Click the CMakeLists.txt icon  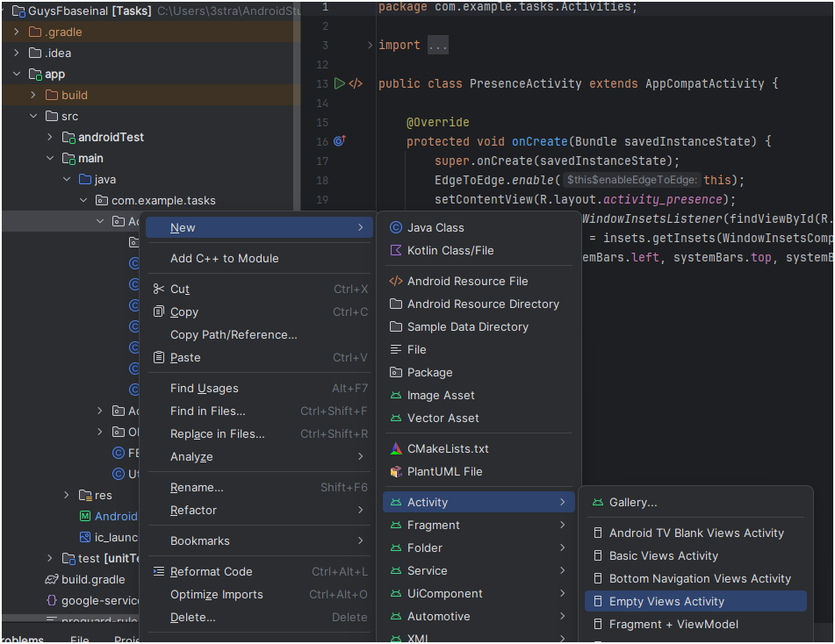pos(396,448)
